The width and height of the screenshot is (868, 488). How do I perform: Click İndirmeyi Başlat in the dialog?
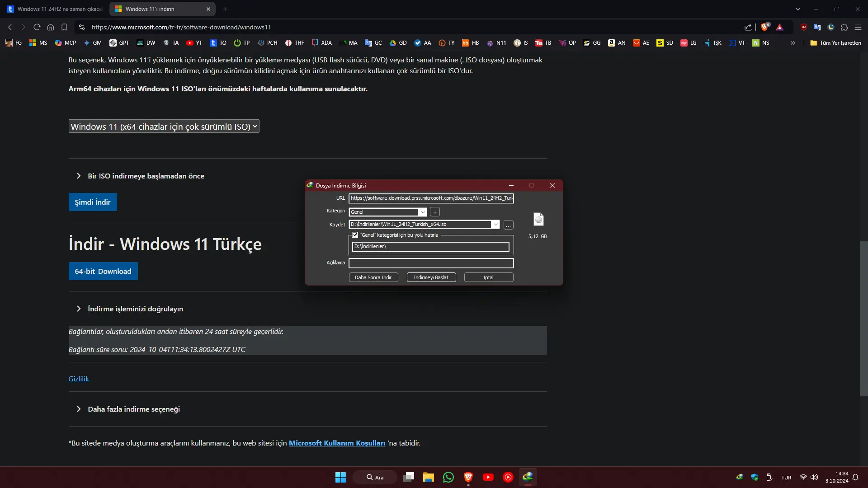pyautogui.click(x=431, y=277)
